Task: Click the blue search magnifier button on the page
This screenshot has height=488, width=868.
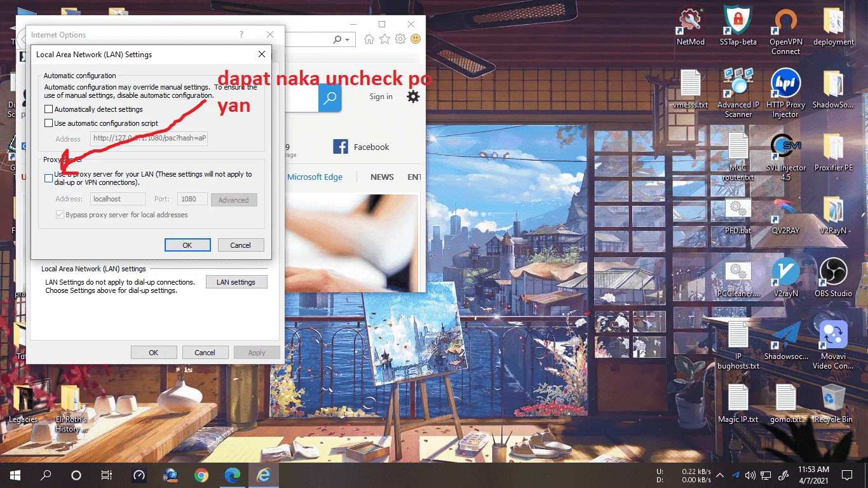Action: [330, 98]
